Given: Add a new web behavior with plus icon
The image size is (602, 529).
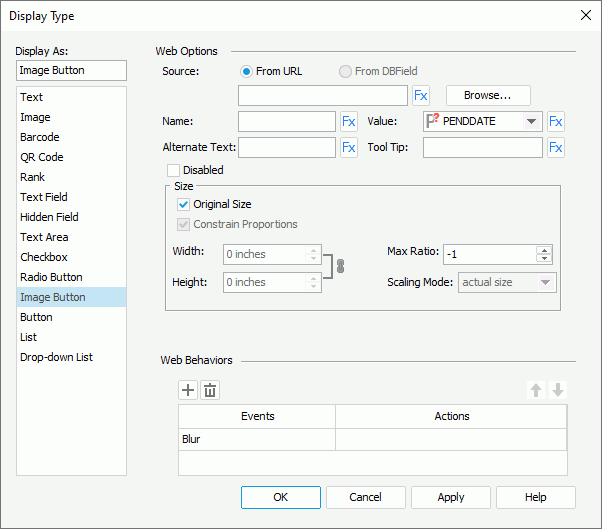Looking at the screenshot, I should 188,390.
